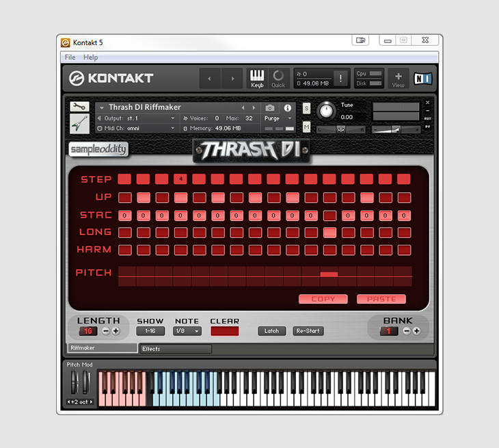499x448 pixels.
Task: Open the NOTE 1/8 dropdown
Action: [187, 331]
